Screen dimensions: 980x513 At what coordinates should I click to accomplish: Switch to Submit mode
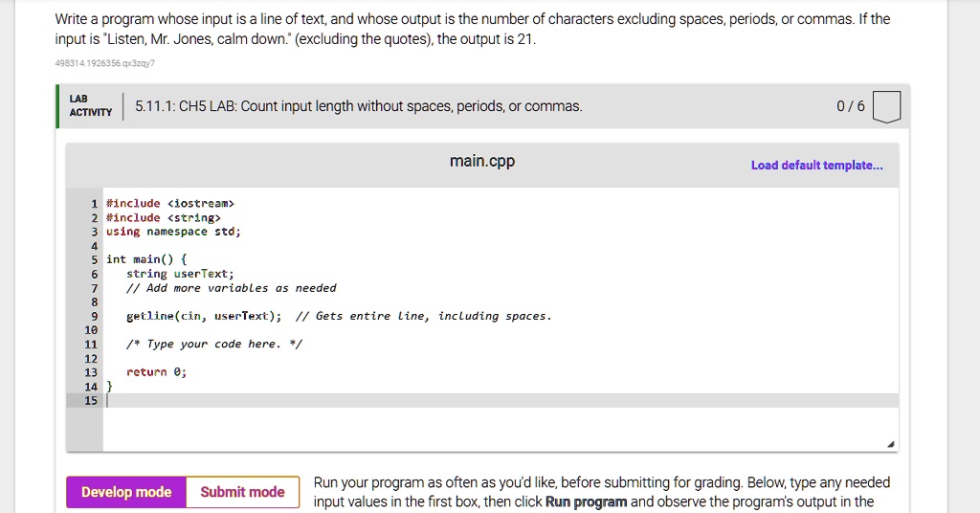coord(242,492)
